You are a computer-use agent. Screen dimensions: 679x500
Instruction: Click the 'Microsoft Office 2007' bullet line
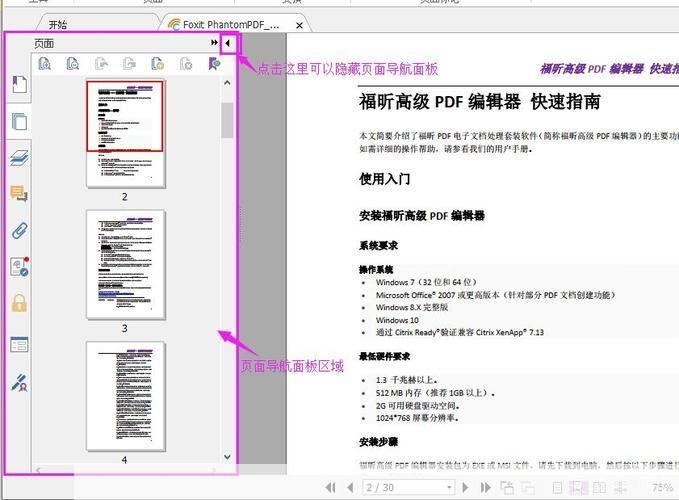[x=495, y=295]
